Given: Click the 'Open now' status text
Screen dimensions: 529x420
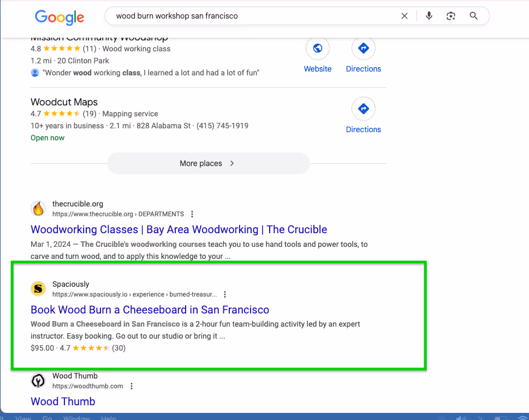Looking at the screenshot, I should (x=47, y=138).
